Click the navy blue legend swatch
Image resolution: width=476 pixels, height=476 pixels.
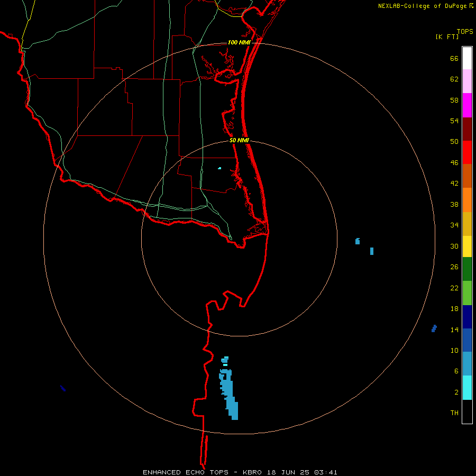click(467, 317)
